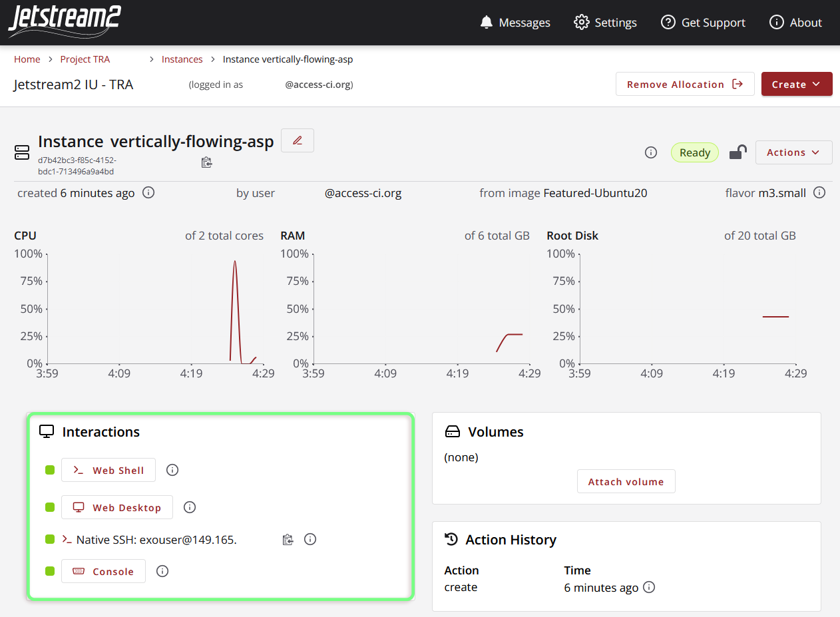This screenshot has width=840, height=617.
Task: Click the info icon after created 6 minutes ago
Action: 148,193
